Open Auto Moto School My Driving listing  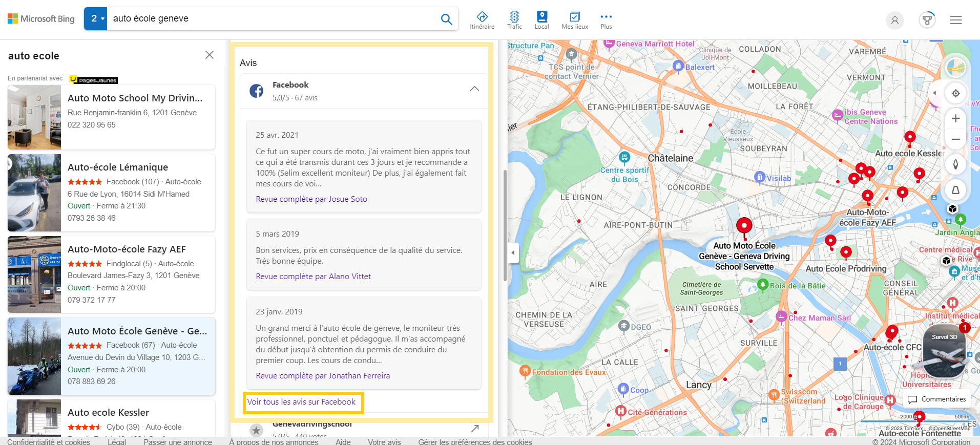point(112,117)
